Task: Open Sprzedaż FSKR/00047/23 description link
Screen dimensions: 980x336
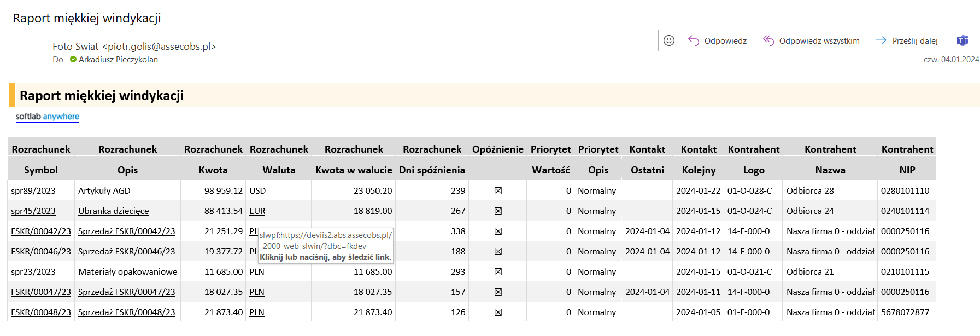Action: pos(127,292)
